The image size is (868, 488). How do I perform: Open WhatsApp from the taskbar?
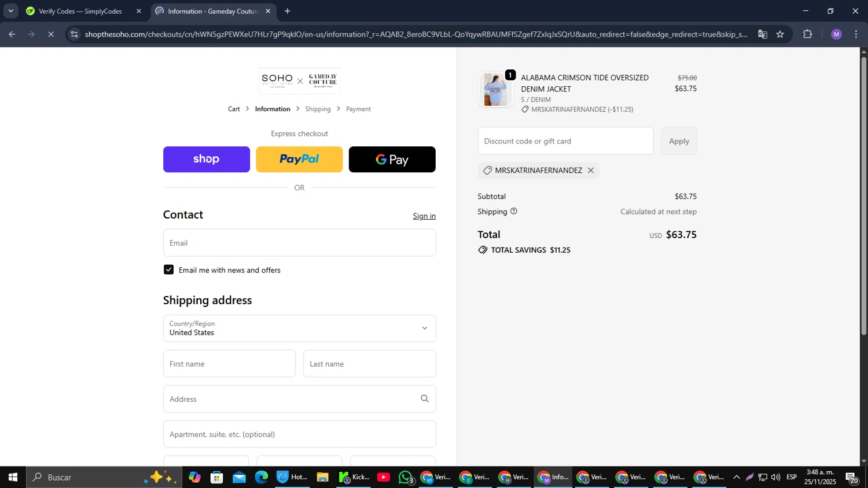(x=406, y=477)
